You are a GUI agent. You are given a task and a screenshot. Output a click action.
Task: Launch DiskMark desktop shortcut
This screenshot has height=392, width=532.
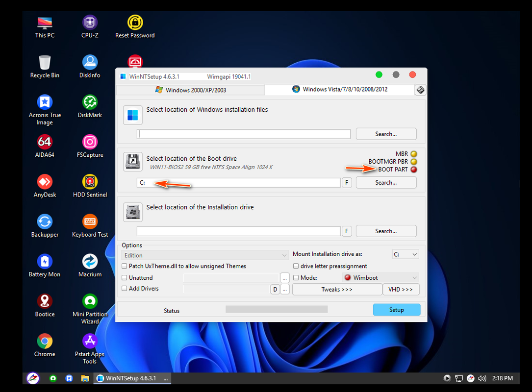coord(90,107)
